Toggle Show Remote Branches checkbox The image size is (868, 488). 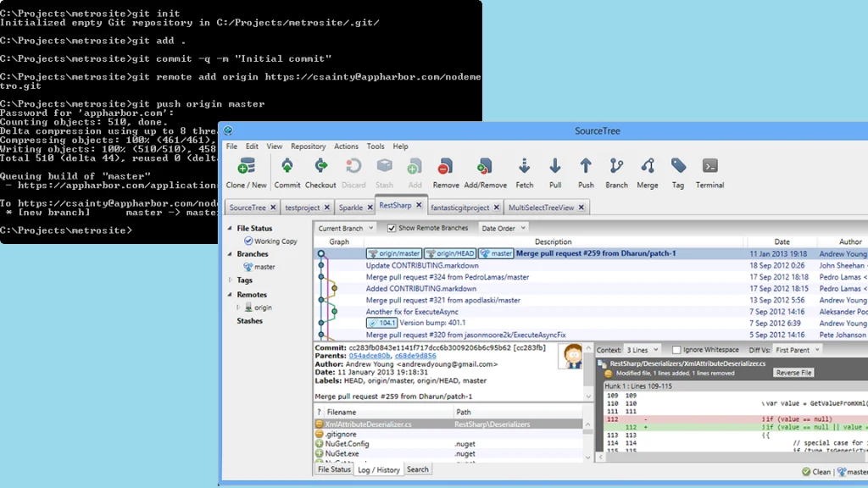(392, 228)
